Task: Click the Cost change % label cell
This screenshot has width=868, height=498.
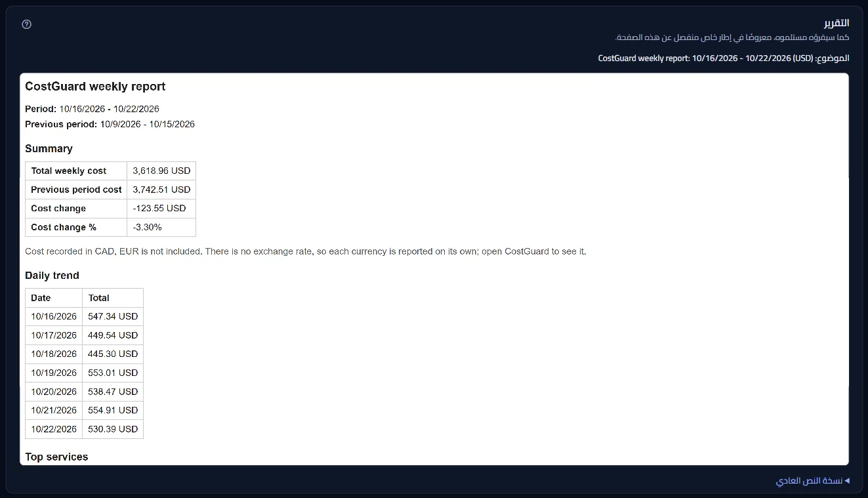Action: pyautogui.click(x=76, y=228)
